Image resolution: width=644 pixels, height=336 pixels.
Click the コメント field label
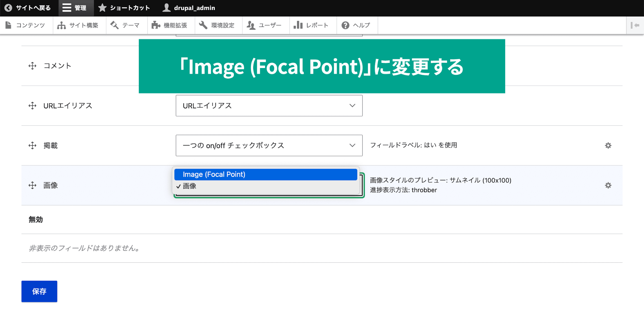(57, 66)
